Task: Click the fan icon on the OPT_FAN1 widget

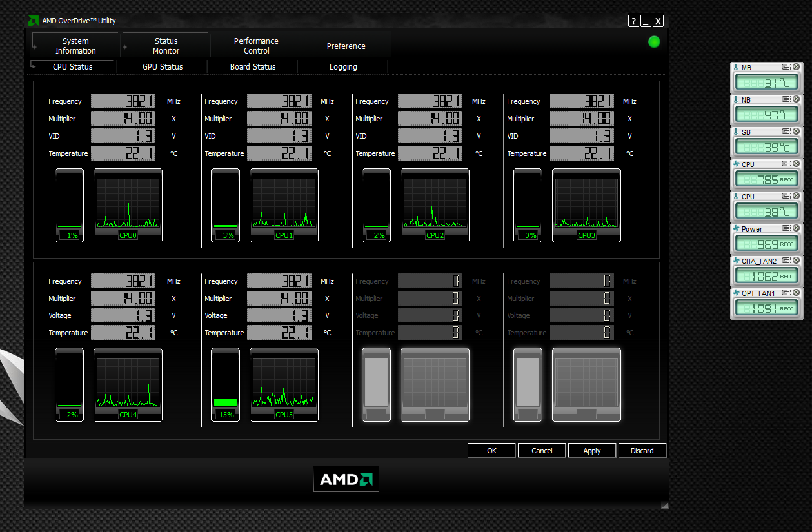Action: (x=736, y=293)
